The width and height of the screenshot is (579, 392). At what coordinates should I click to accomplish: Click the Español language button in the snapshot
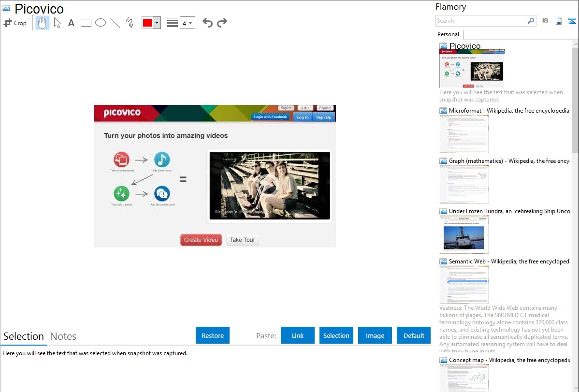click(325, 108)
